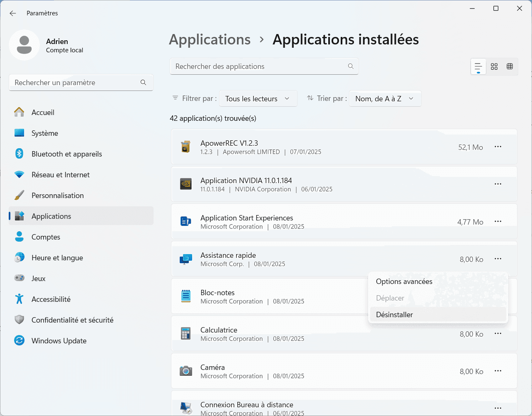The width and height of the screenshot is (532, 416).
Task: Open the Nom, de A à Z sort dropdown
Action: pos(385,98)
